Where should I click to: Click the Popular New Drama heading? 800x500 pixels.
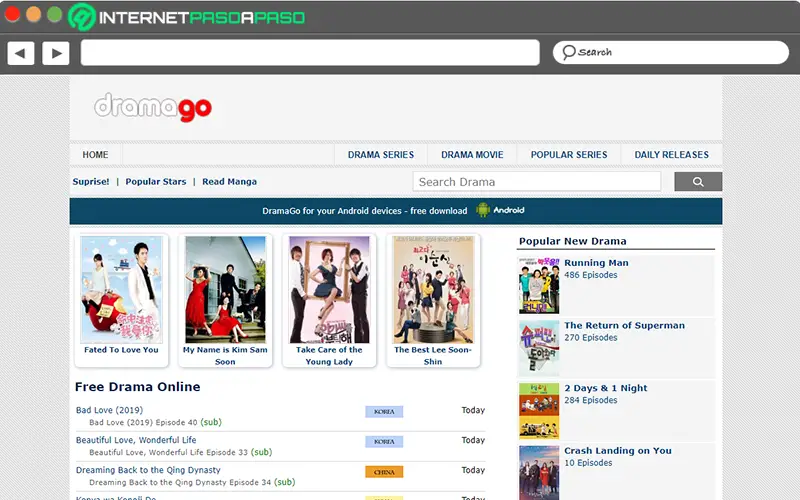pos(572,241)
